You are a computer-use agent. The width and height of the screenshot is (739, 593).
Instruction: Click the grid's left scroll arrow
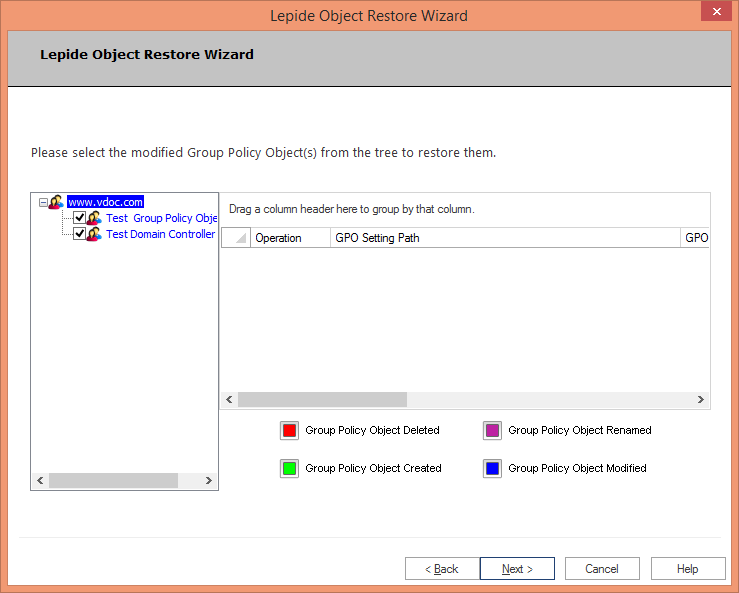[230, 400]
